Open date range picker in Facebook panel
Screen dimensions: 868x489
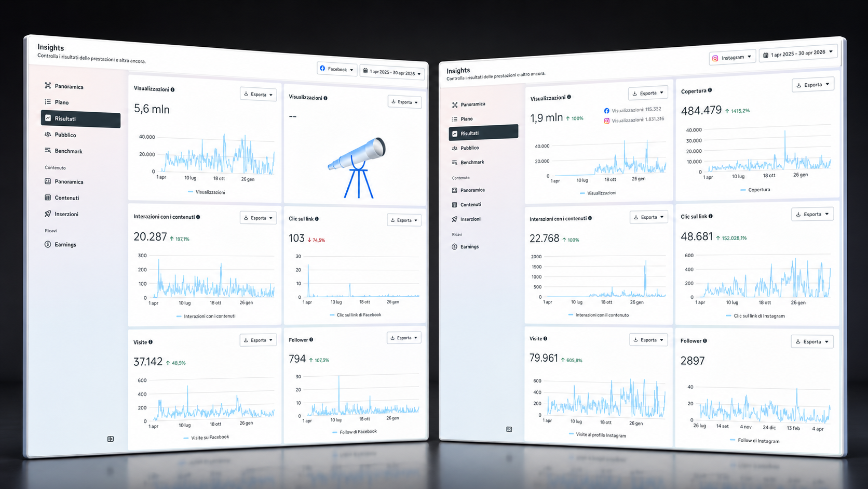[x=392, y=73]
